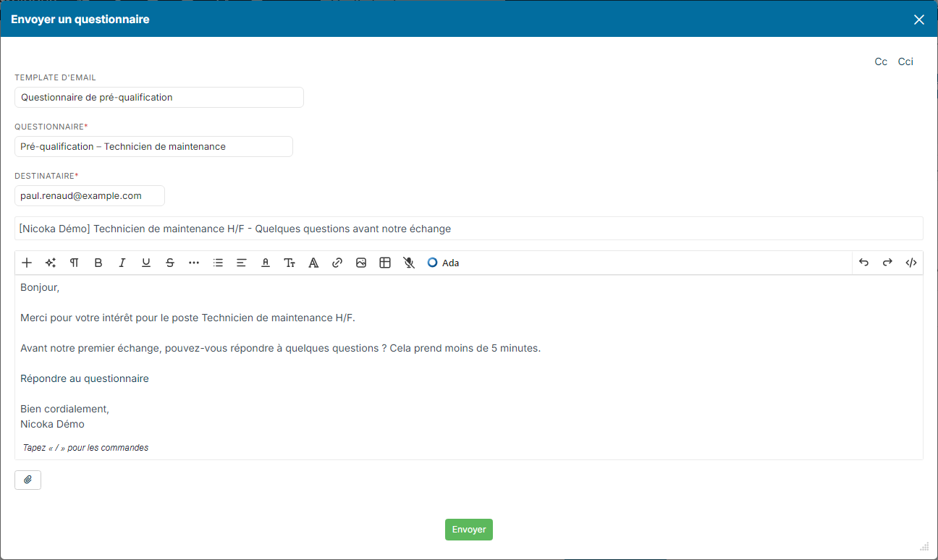The width and height of the screenshot is (938, 560).
Task: Close the Envoyer un questionnaire dialog
Action: point(919,20)
